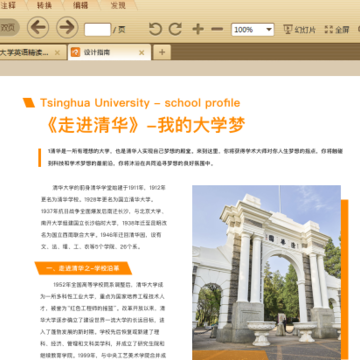This screenshot has height=360, width=360.
Task: Toggle 双页 double-page view
Action: point(8,28)
